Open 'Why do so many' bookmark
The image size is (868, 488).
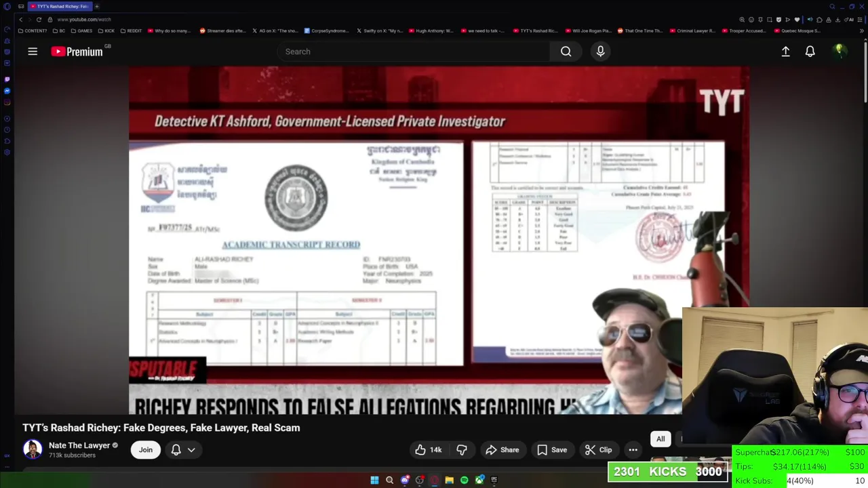170,30
